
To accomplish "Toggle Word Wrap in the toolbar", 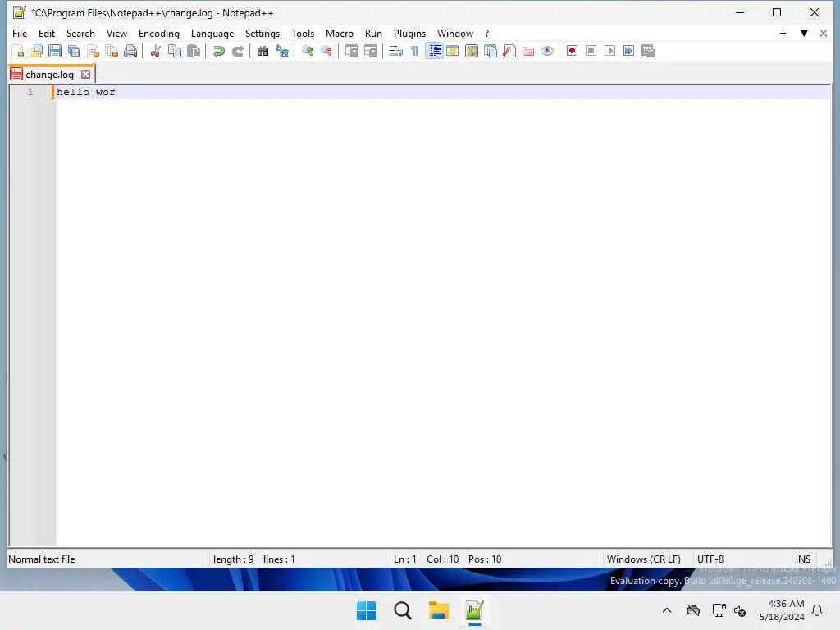I will 395,52.
